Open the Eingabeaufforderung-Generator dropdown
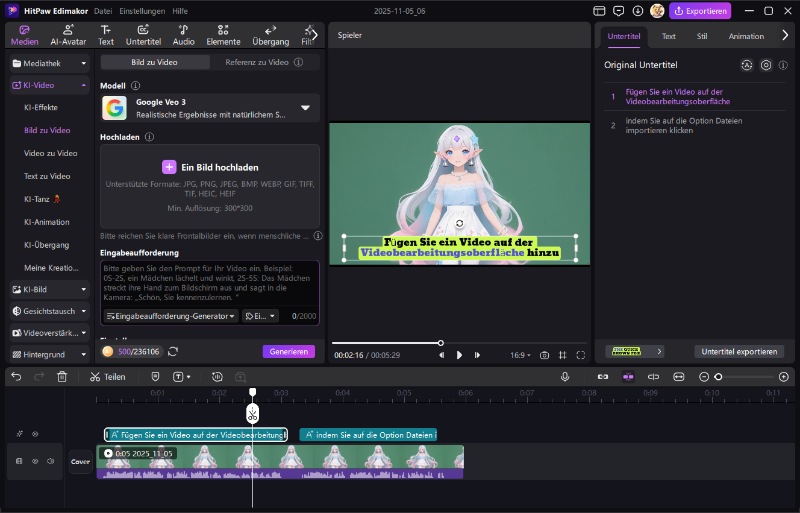This screenshot has height=513, width=800. click(x=171, y=316)
